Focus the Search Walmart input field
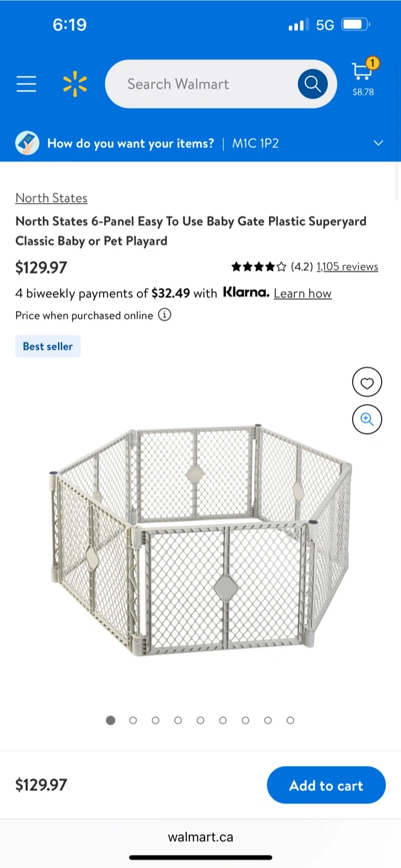Image resolution: width=401 pixels, height=868 pixels. (199, 84)
